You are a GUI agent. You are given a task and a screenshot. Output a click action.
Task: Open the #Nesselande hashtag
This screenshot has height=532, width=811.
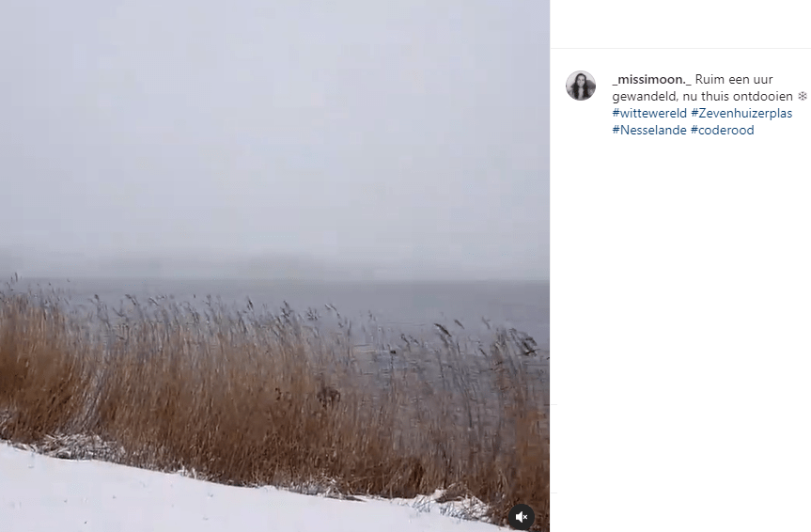649,130
